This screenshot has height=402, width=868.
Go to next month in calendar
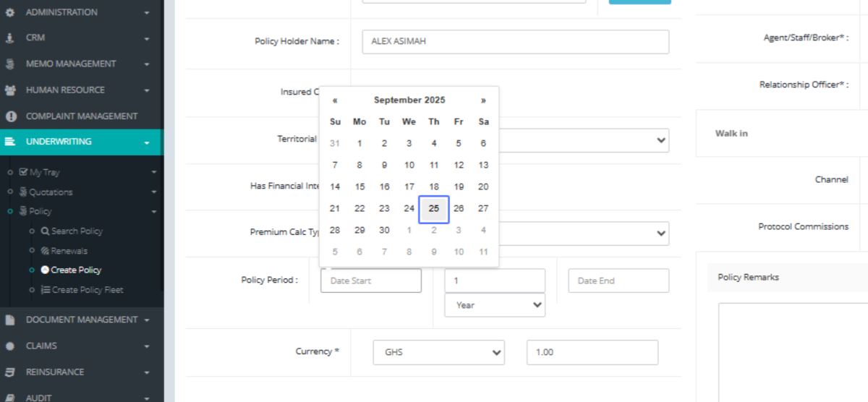(x=483, y=100)
